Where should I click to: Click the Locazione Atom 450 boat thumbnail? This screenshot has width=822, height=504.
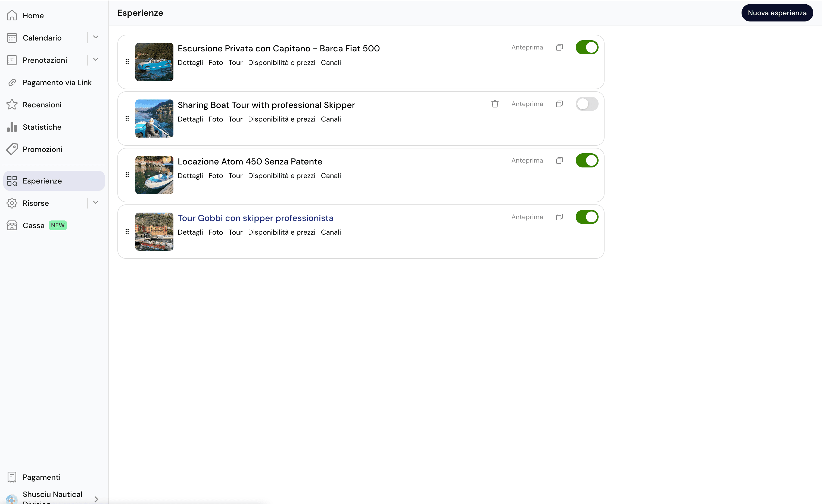(x=154, y=175)
